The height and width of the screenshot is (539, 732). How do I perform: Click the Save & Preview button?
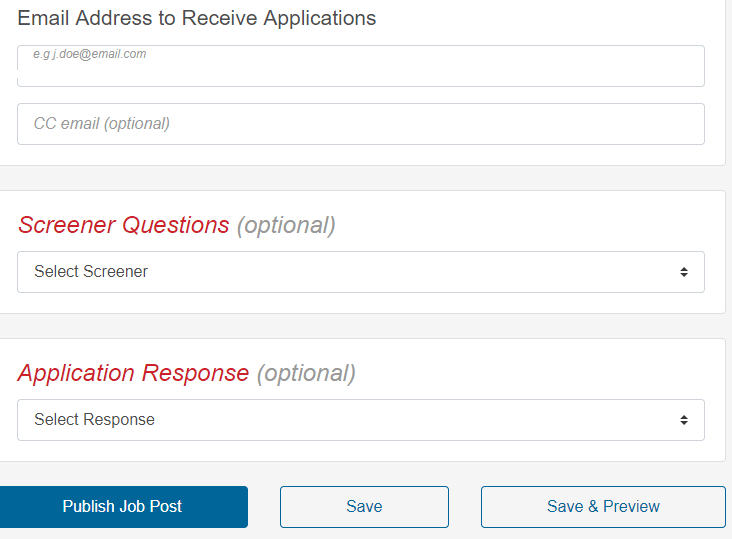click(603, 507)
